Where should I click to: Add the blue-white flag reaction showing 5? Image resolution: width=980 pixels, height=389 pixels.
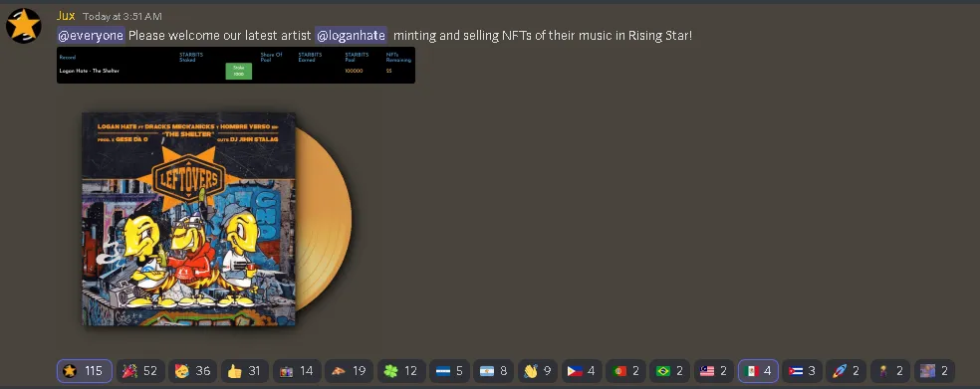click(x=449, y=371)
